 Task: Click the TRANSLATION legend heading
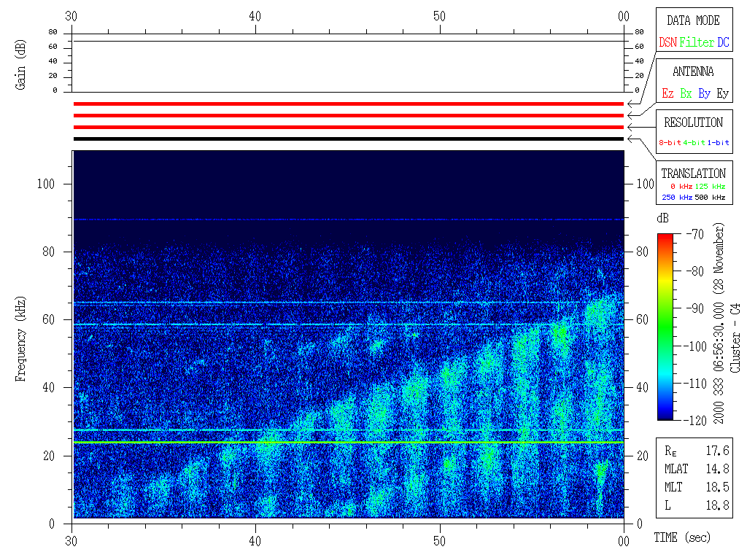pyautogui.click(x=693, y=174)
